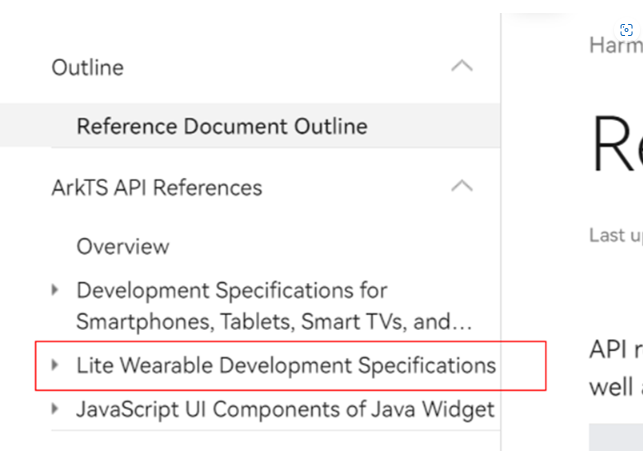Expand Development Specifications for Smartphones triangle

(56, 290)
